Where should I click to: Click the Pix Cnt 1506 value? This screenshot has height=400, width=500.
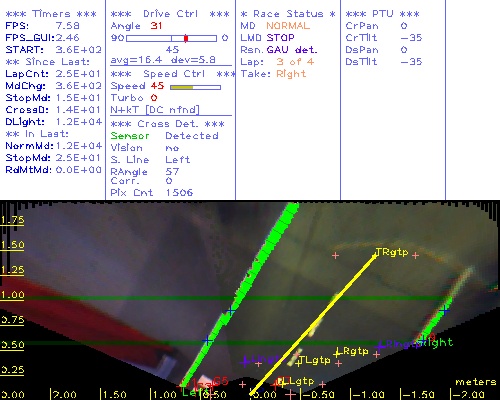179,192
